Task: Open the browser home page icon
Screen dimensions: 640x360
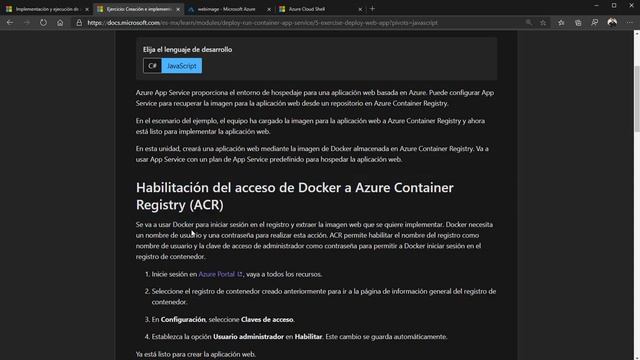Action: [x=60, y=22]
